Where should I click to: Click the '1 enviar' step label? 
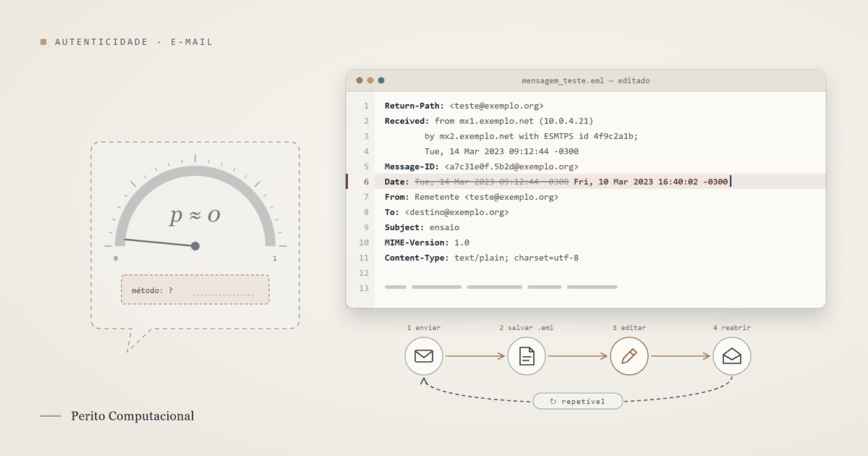point(424,328)
